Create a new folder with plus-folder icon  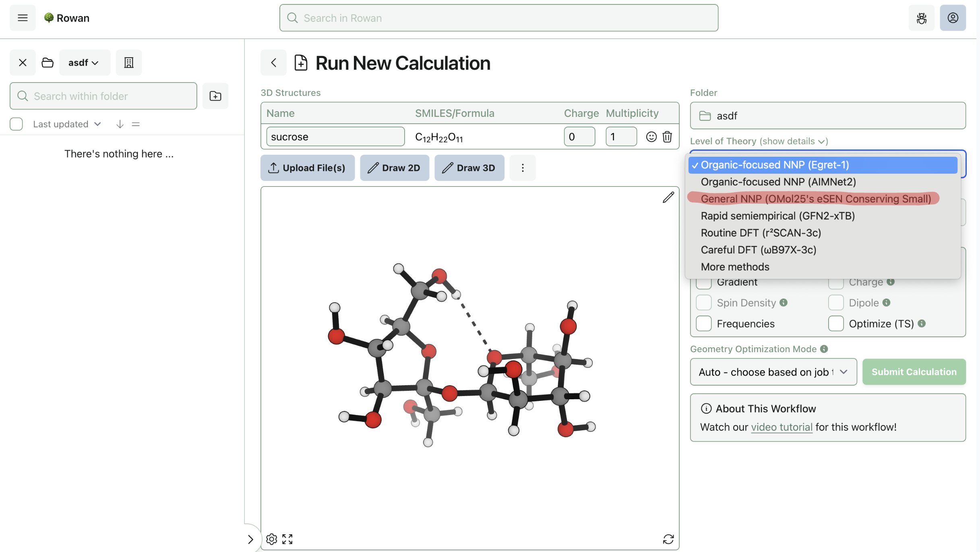(x=215, y=96)
